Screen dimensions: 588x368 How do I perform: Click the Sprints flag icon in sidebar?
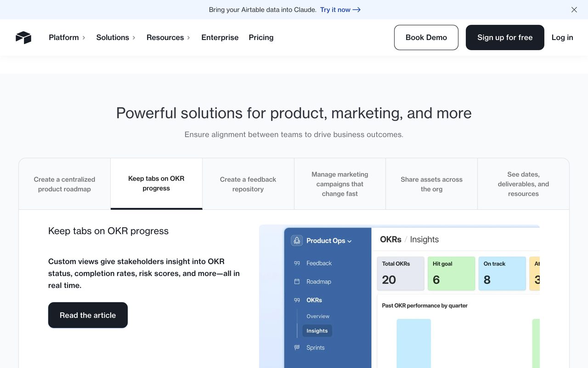click(297, 348)
